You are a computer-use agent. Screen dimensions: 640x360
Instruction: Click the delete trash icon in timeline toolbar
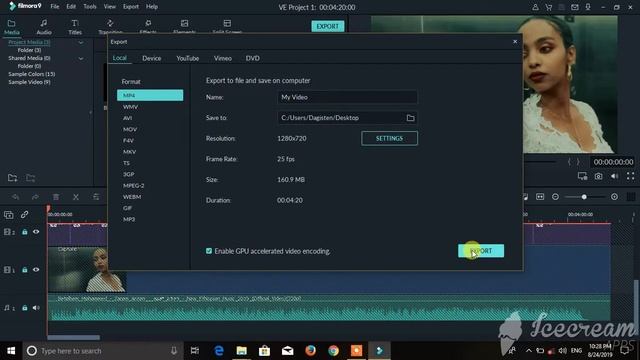point(56,197)
